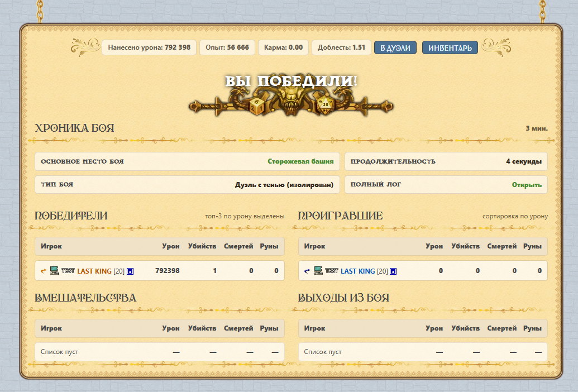Image resolution: width=578 pixels, height=392 pixels.
Task: Open the orange LAST KING winner profile name
Action: coord(94,271)
